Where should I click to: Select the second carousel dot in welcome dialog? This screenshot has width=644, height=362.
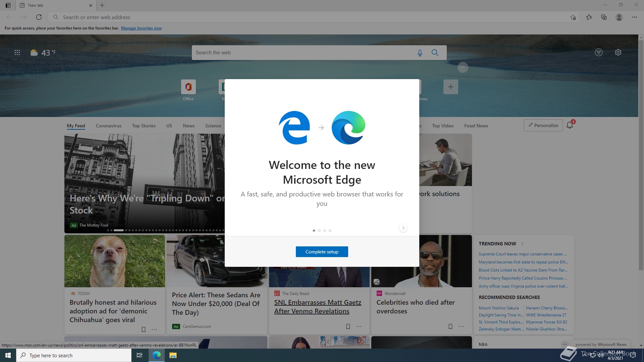(x=319, y=231)
